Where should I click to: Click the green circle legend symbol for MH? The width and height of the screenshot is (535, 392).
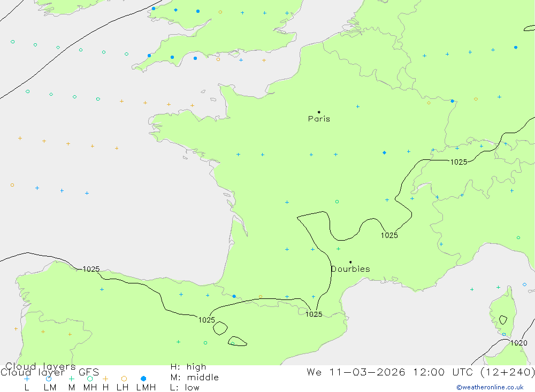(90, 379)
